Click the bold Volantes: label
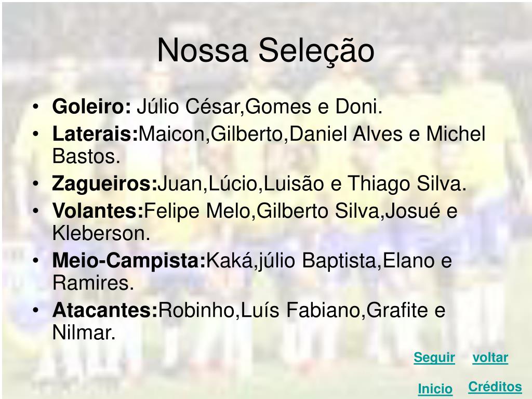The width and height of the screenshot is (532, 399). coord(98,211)
